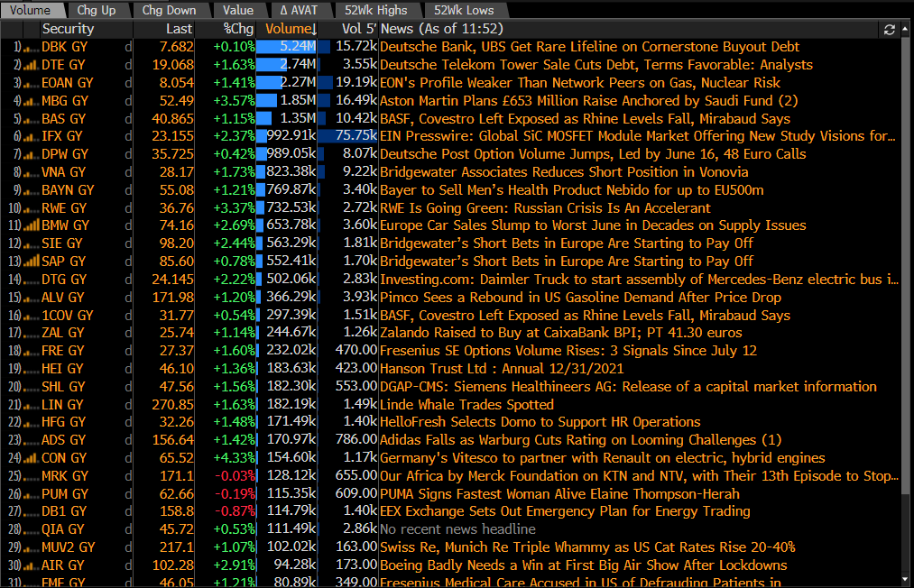914x588 pixels.
Task: Open Deutsche Telekom Tower Sale headline
Action: [x=596, y=65]
